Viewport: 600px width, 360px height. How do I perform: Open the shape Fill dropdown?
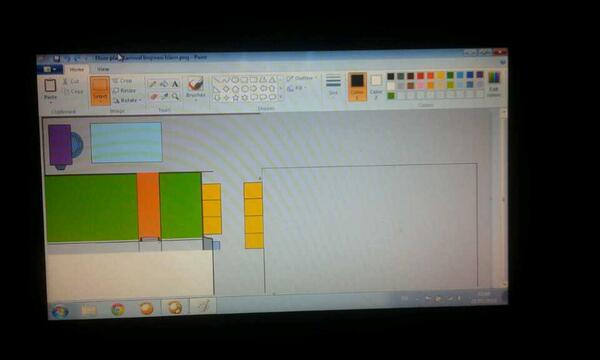[x=297, y=88]
